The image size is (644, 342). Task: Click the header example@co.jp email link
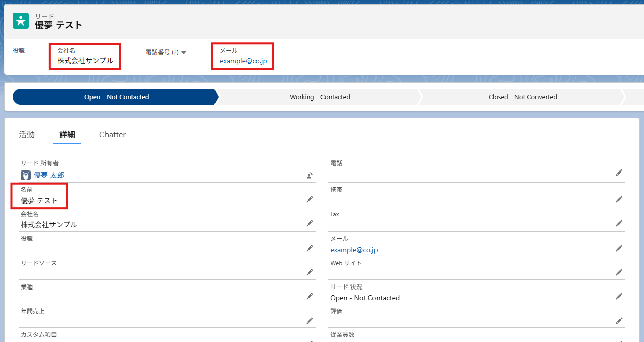243,61
